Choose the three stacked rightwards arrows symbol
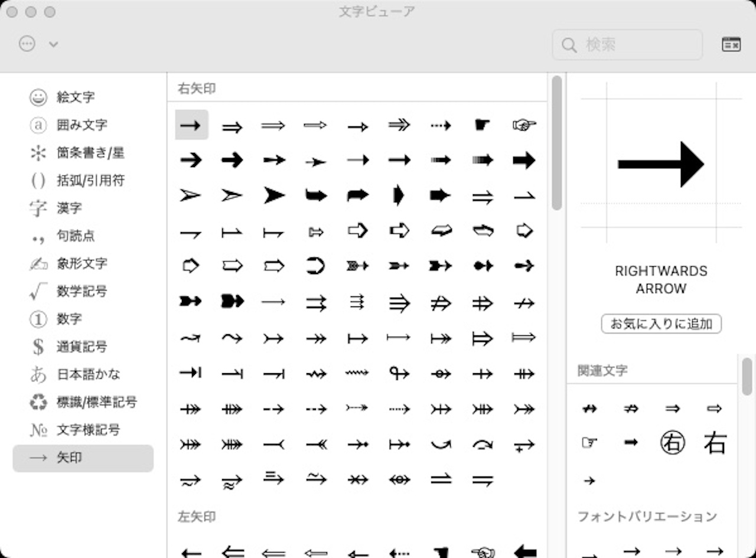This screenshot has height=558, width=756. (357, 302)
